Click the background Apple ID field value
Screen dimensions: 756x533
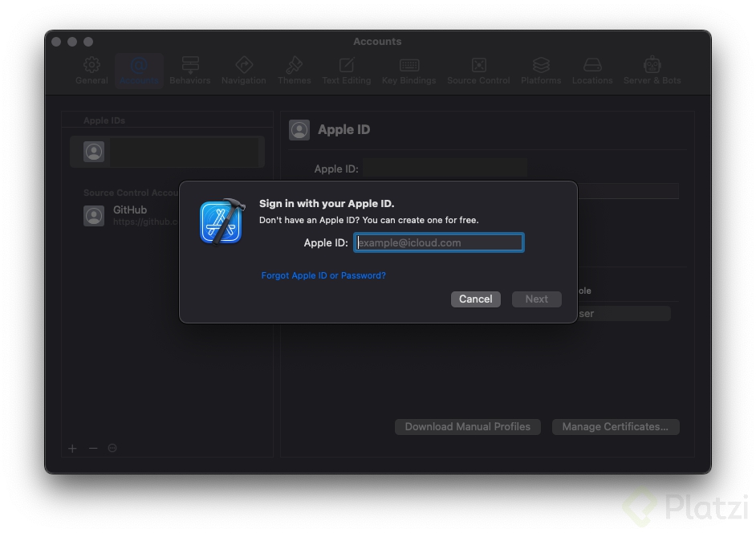(445, 169)
